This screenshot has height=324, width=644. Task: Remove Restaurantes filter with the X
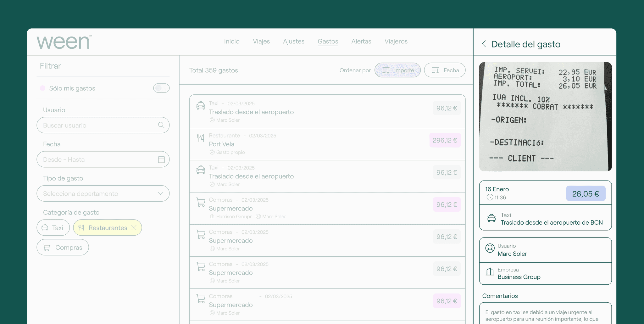pyautogui.click(x=134, y=228)
